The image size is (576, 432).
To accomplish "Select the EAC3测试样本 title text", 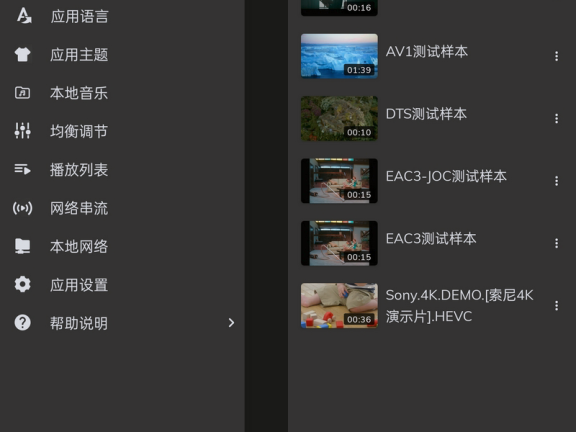I will click(431, 239).
